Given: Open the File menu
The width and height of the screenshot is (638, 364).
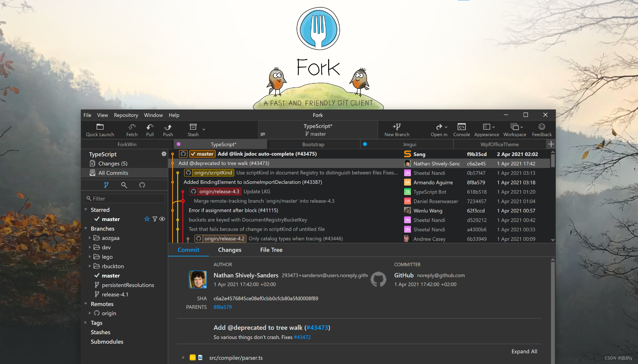Looking at the screenshot, I should point(87,115).
